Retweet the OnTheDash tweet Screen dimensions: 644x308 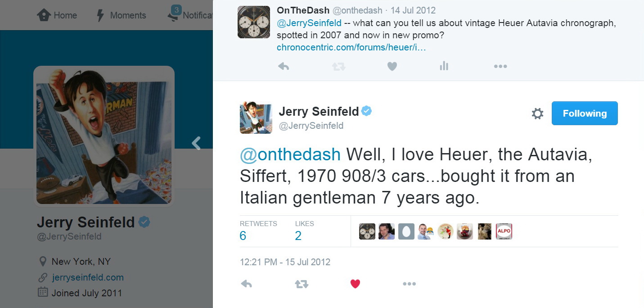point(338,67)
